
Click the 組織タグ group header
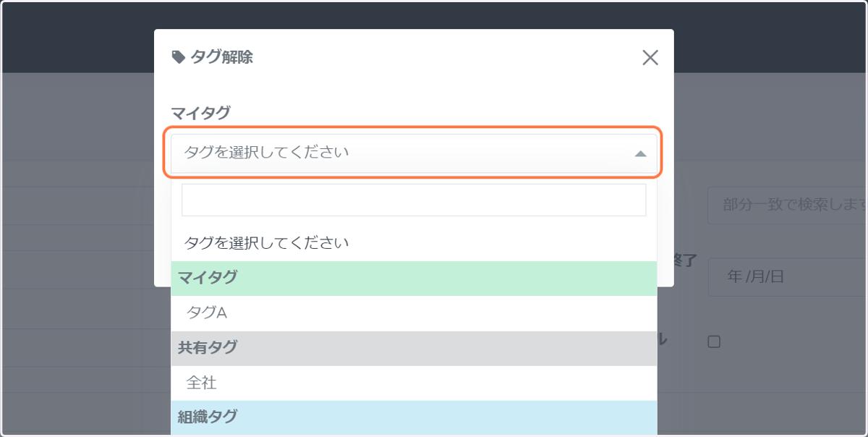coord(414,417)
